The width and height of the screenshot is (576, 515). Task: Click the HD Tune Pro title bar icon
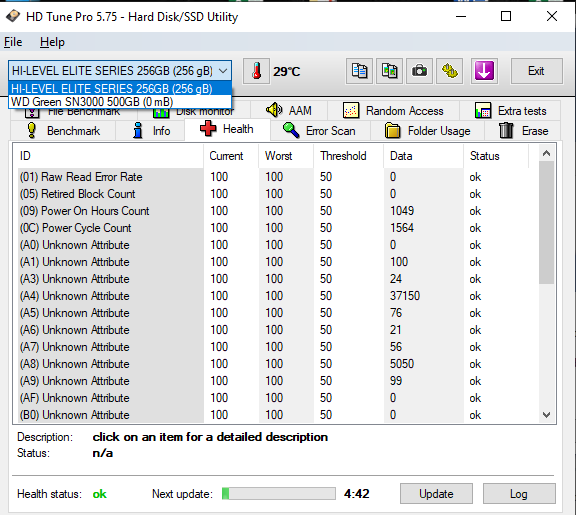click(13, 17)
